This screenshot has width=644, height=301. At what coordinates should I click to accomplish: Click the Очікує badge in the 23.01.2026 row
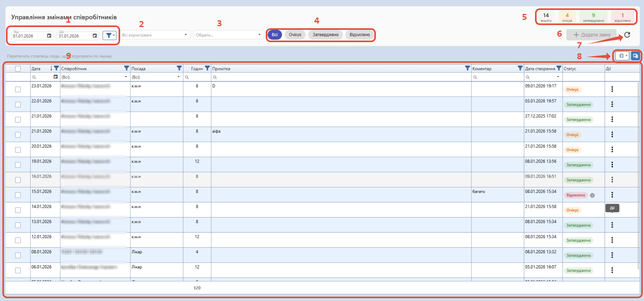pos(572,89)
